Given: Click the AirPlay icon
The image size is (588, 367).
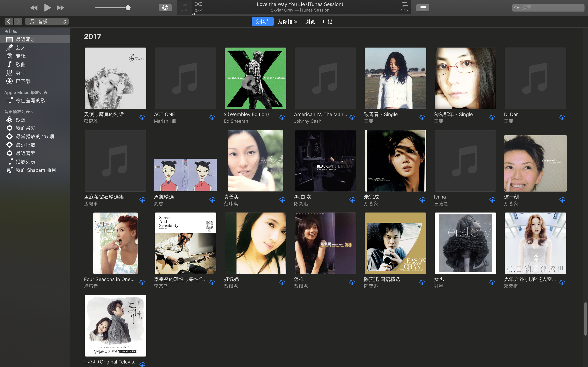Looking at the screenshot, I should pos(165,8).
